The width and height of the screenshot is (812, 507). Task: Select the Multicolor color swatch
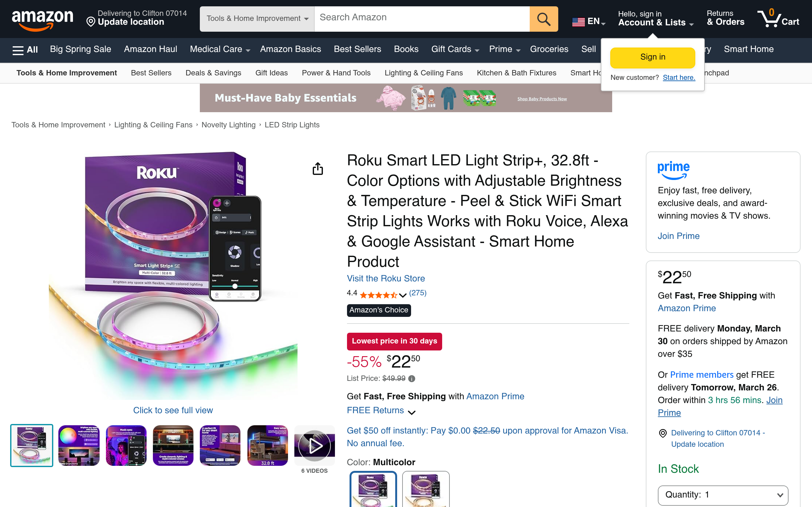373,489
